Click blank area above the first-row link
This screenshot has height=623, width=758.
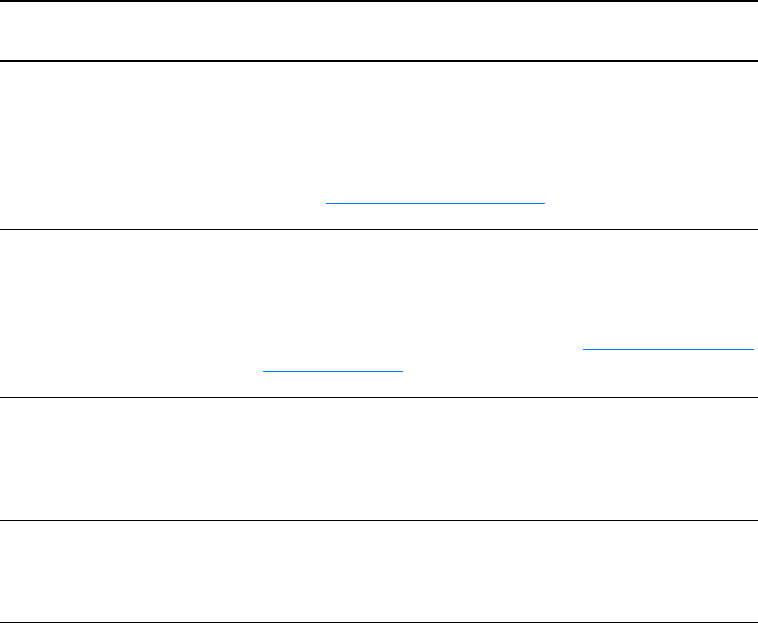pyautogui.click(x=436, y=150)
